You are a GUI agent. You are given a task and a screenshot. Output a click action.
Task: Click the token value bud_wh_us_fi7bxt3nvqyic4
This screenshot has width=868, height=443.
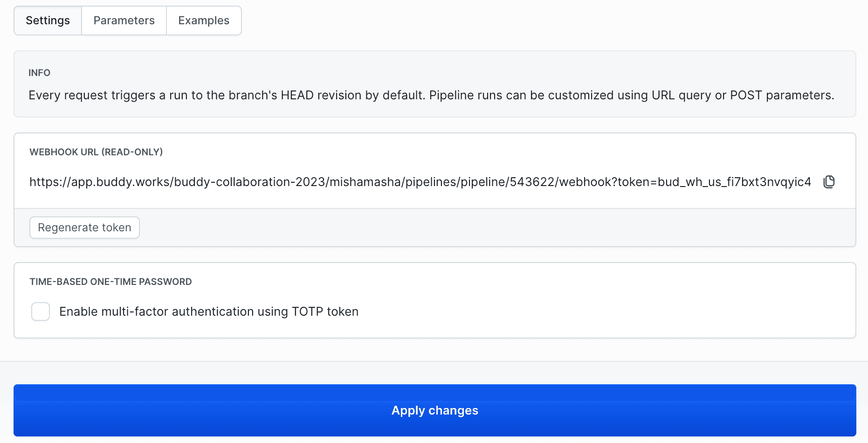pos(734,182)
